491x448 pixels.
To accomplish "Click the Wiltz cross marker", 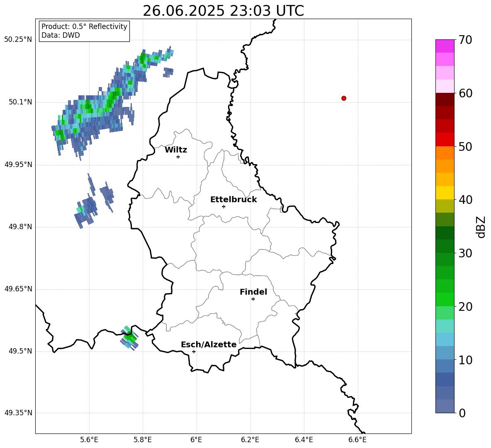I will (x=178, y=157).
